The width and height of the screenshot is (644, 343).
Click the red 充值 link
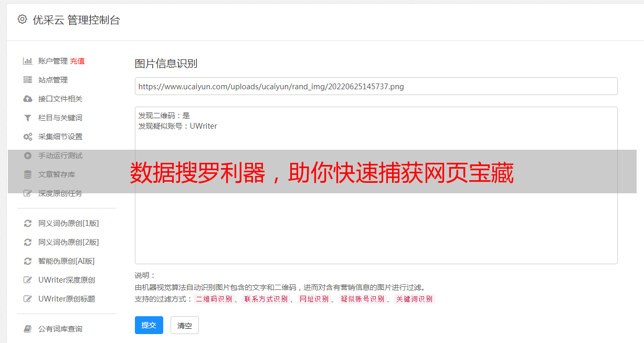click(x=77, y=61)
